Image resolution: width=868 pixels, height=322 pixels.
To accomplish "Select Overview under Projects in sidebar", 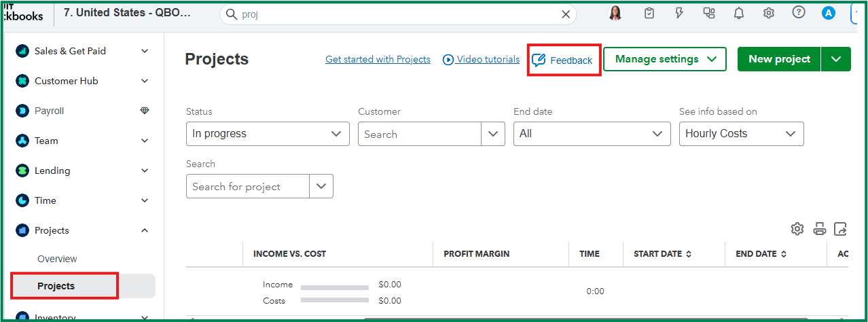I will (57, 259).
